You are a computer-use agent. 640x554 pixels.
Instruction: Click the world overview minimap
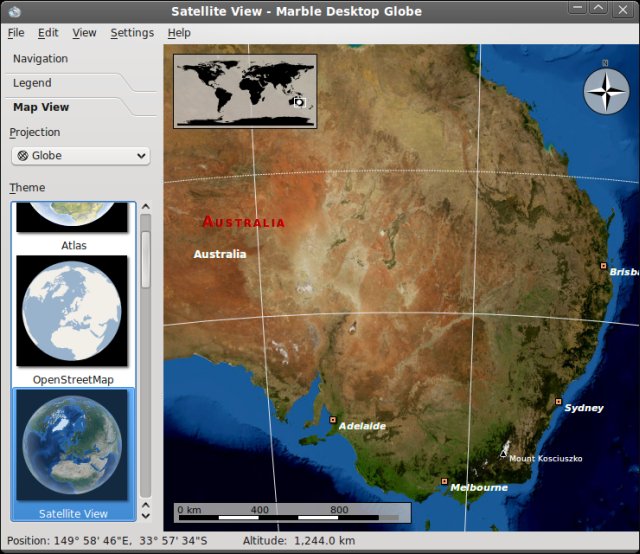click(245, 91)
